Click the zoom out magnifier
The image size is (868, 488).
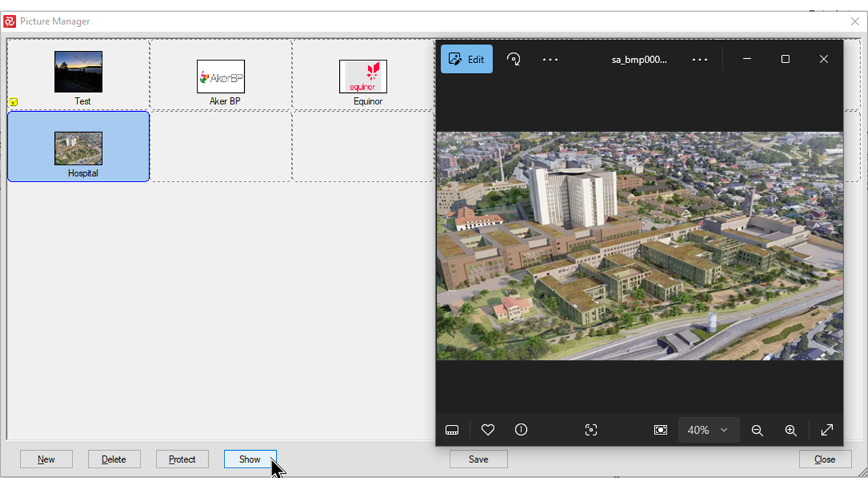tap(757, 430)
